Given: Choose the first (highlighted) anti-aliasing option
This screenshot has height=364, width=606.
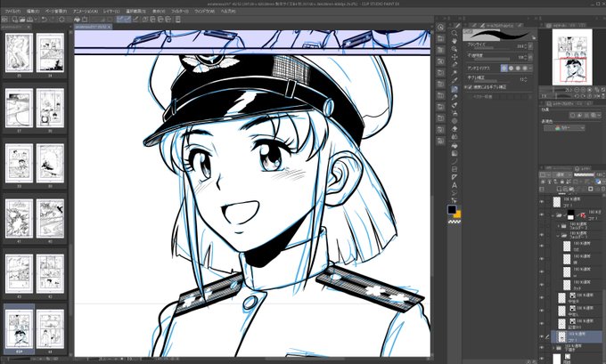Looking at the screenshot, I should [x=504, y=68].
